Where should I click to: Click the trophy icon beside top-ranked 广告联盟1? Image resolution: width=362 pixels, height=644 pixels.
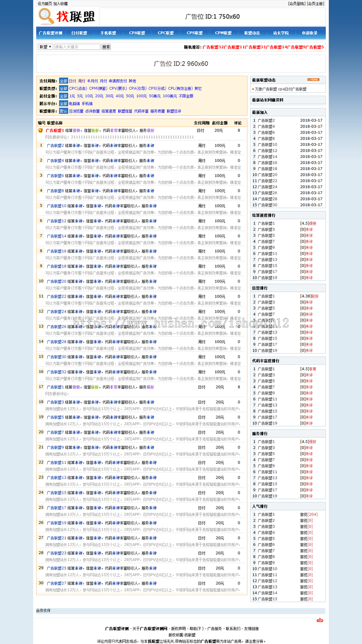[41, 130]
